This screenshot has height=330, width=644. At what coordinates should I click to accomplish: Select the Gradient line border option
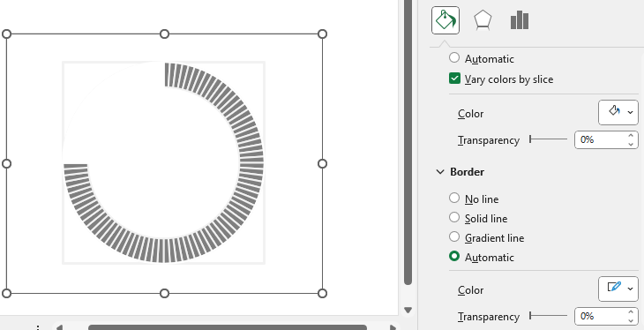[x=454, y=236]
